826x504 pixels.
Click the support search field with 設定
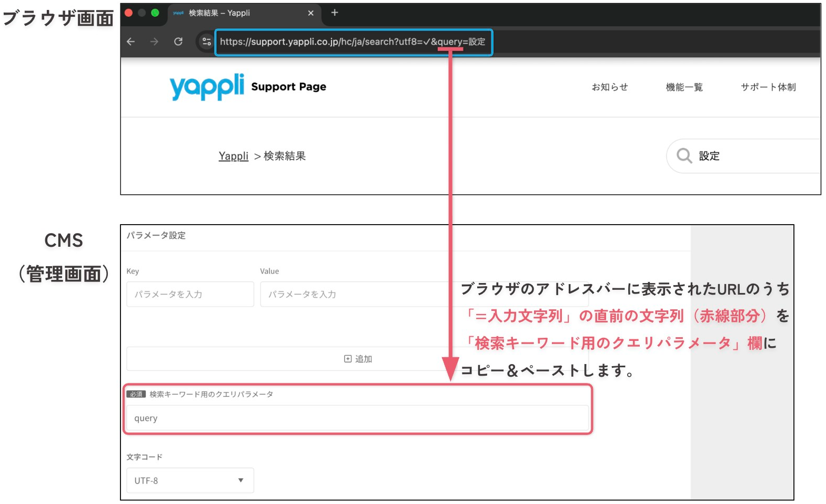click(743, 156)
